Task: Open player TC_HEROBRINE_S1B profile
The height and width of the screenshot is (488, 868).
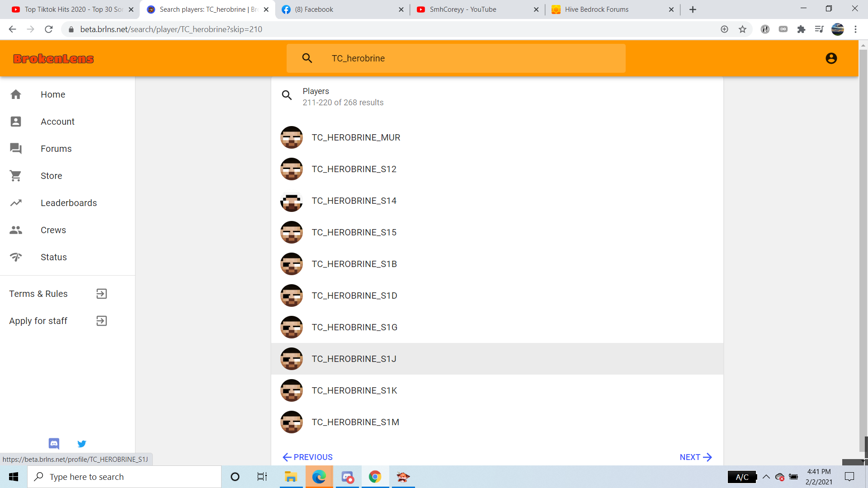Action: (x=497, y=264)
